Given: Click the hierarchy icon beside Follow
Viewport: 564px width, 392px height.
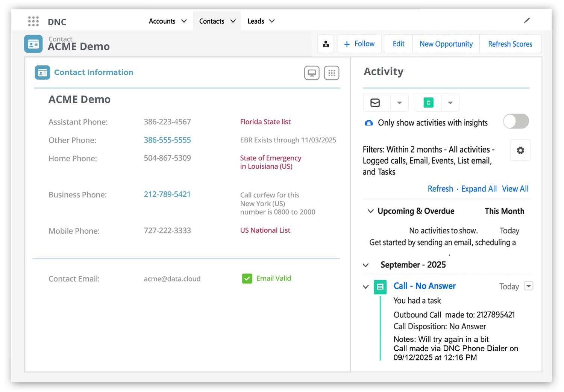Looking at the screenshot, I should 326,44.
